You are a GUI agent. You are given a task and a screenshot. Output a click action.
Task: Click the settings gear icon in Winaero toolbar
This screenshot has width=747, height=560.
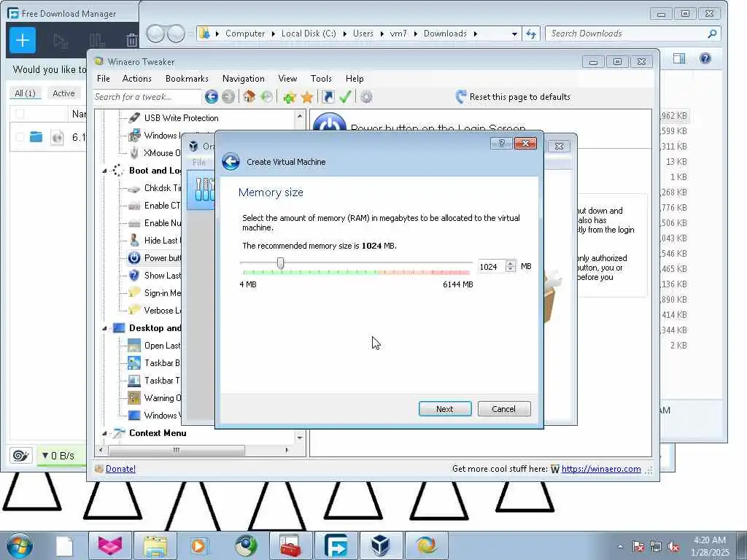point(366,97)
